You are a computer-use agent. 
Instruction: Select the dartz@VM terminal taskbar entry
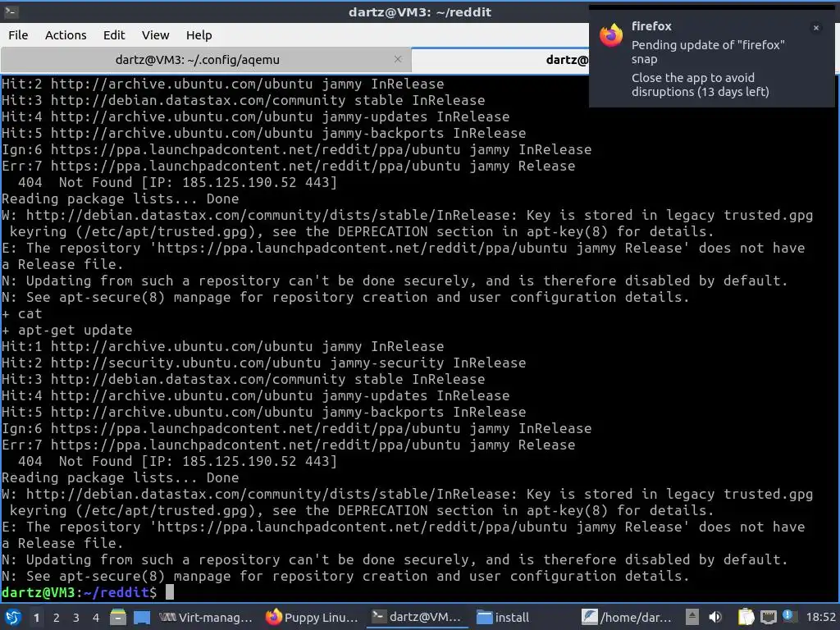tap(417, 617)
